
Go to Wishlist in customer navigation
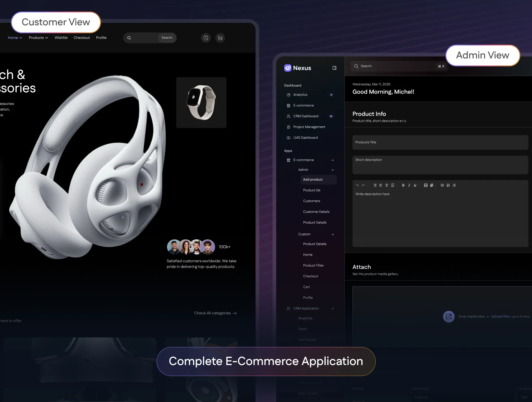point(61,38)
